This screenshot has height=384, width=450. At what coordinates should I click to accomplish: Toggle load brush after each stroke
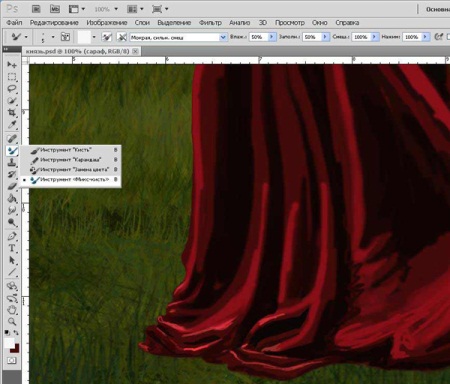pyautogui.click(x=107, y=37)
